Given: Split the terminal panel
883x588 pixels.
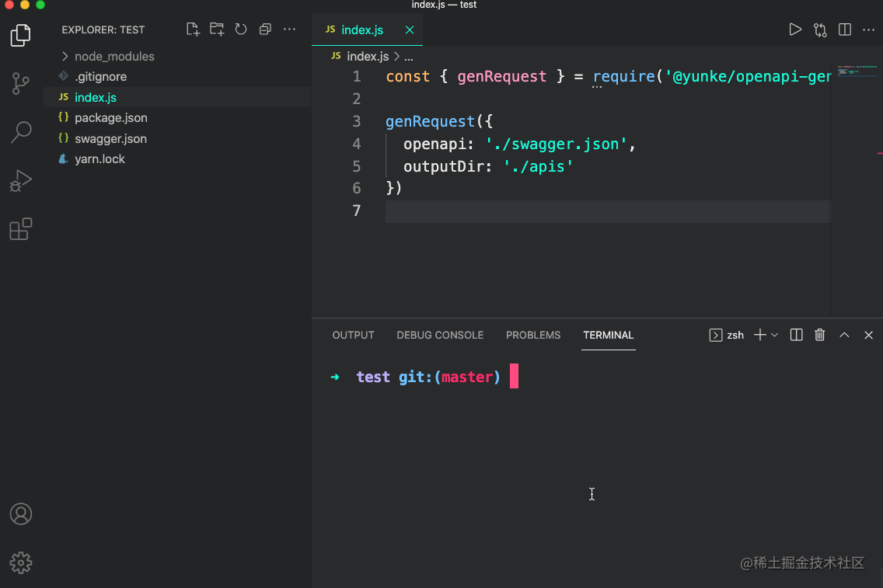Looking at the screenshot, I should (796, 336).
